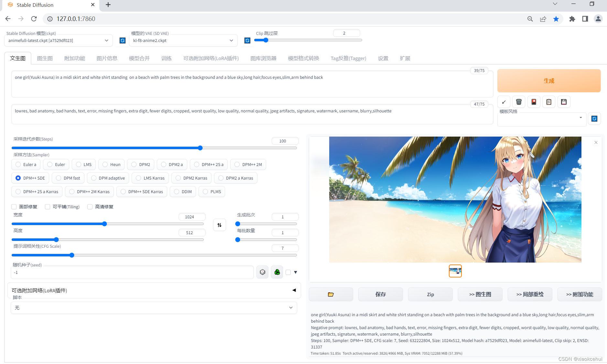Open the 模板风格 styles dropdown
Screen dimensions: 607x364
point(542,120)
